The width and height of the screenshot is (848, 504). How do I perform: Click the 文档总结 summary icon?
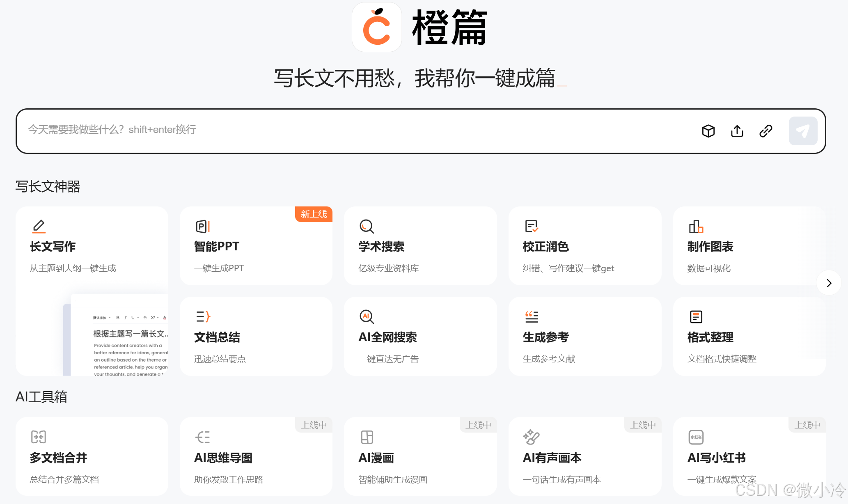pos(203,316)
